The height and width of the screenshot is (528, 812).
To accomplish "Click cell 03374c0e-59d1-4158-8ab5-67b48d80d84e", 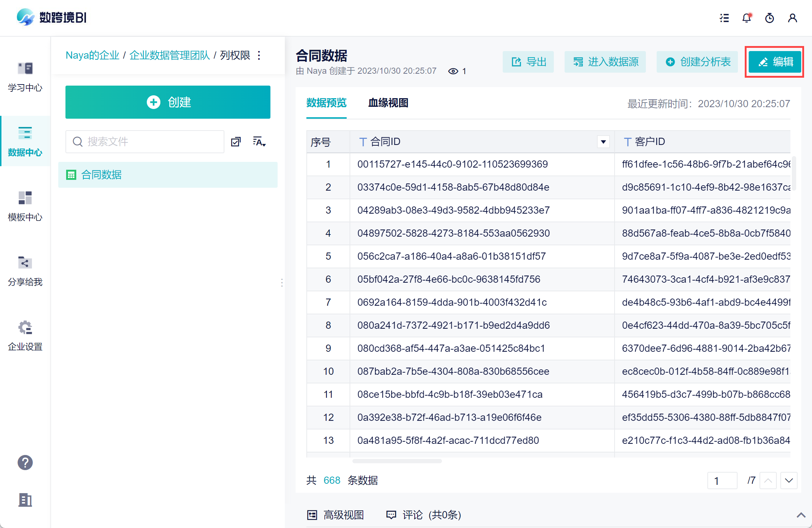I will (x=482, y=187).
